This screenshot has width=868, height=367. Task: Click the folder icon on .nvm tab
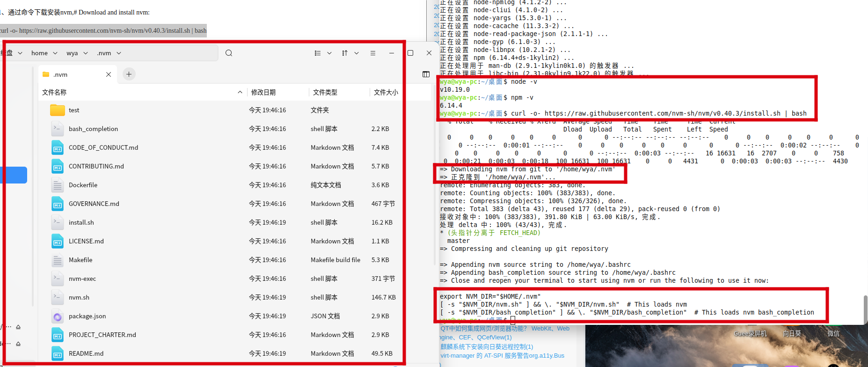point(46,74)
